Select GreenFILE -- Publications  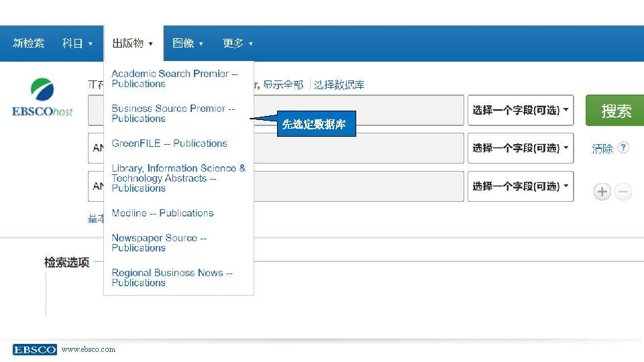click(x=169, y=143)
